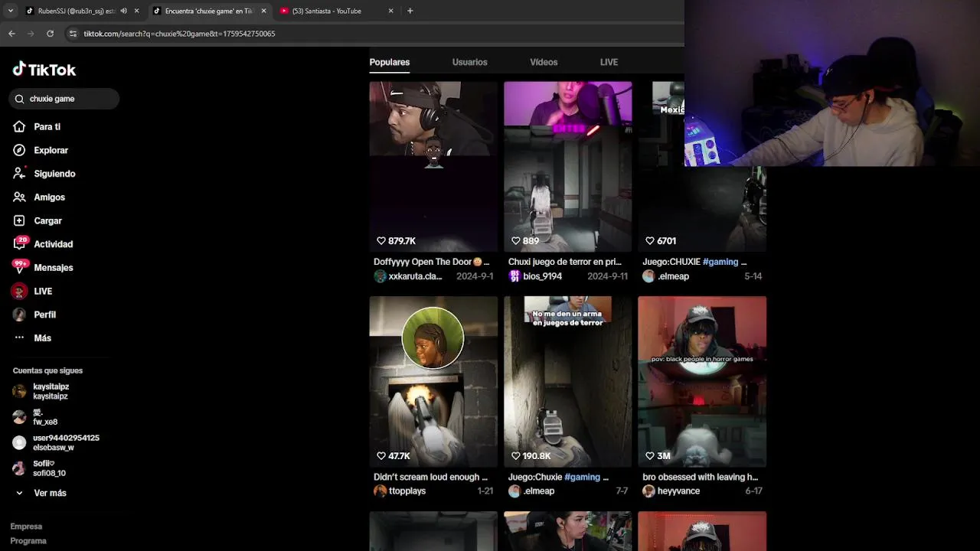Like the 889 video heart icon
This screenshot has height=551, width=980.
(516, 240)
